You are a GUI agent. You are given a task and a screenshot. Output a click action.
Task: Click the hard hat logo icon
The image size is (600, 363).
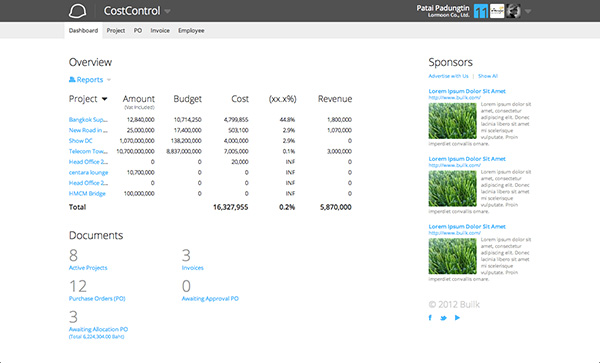(x=77, y=11)
